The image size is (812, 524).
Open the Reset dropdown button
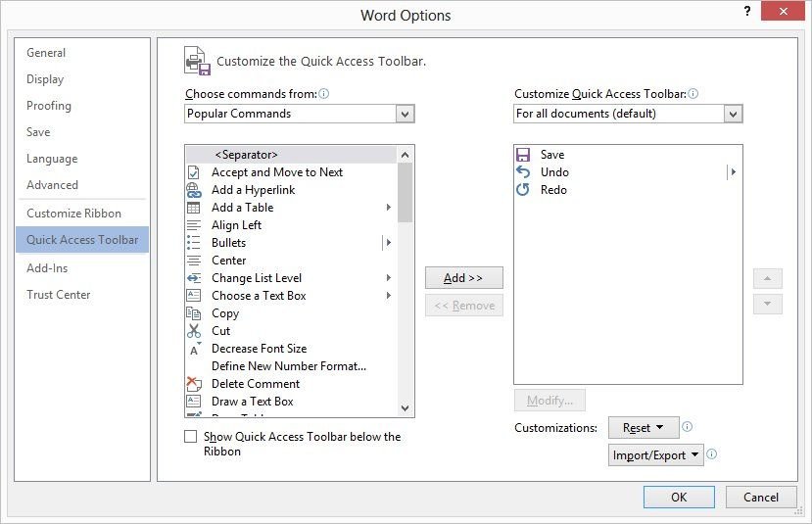coord(643,428)
